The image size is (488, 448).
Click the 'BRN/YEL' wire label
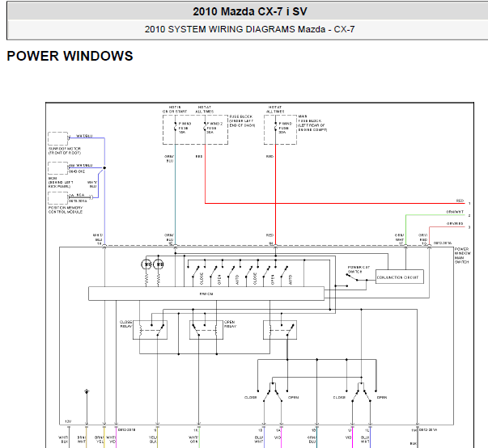click(x=99, y=439)
